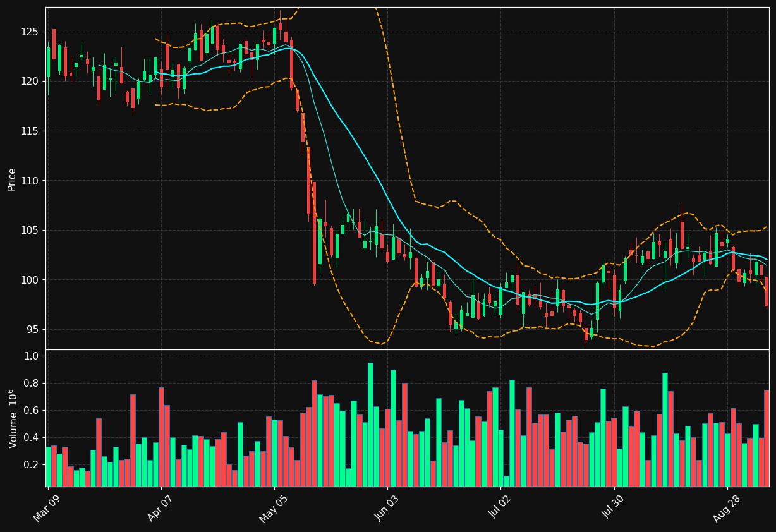Click the 115 price axis label
The height and width of the screenshot is (532, 776).
click(x=31, y=131)
